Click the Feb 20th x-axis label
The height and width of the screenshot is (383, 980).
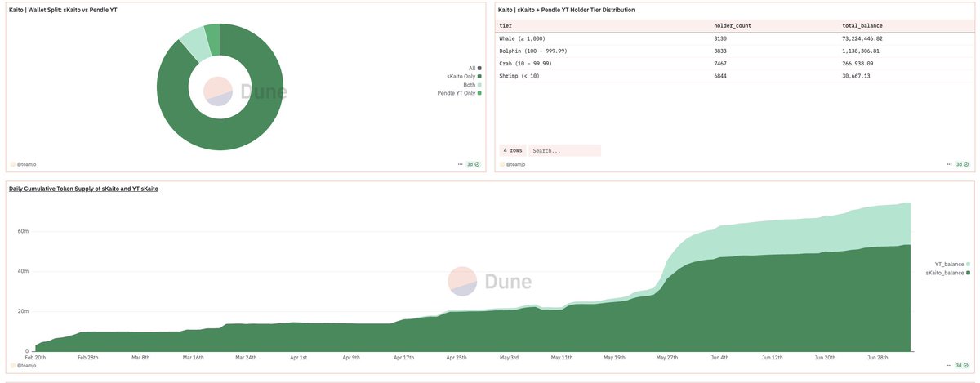(36, 358)
